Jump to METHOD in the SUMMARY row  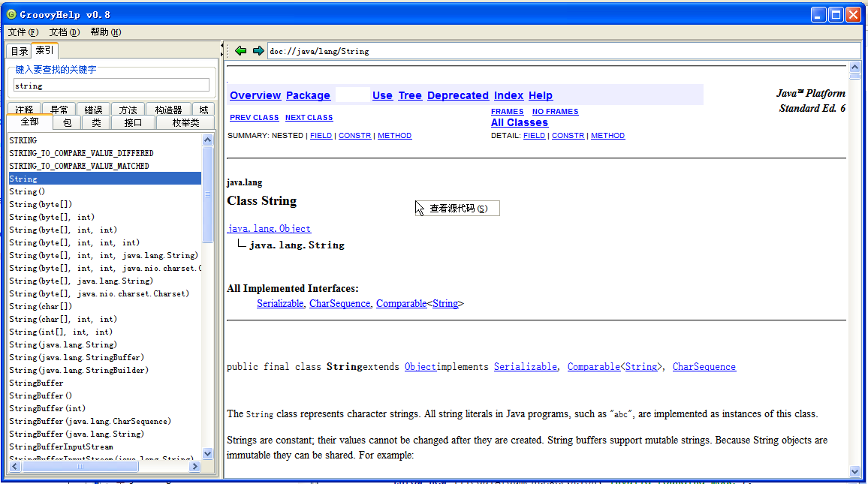click(395, 136)
